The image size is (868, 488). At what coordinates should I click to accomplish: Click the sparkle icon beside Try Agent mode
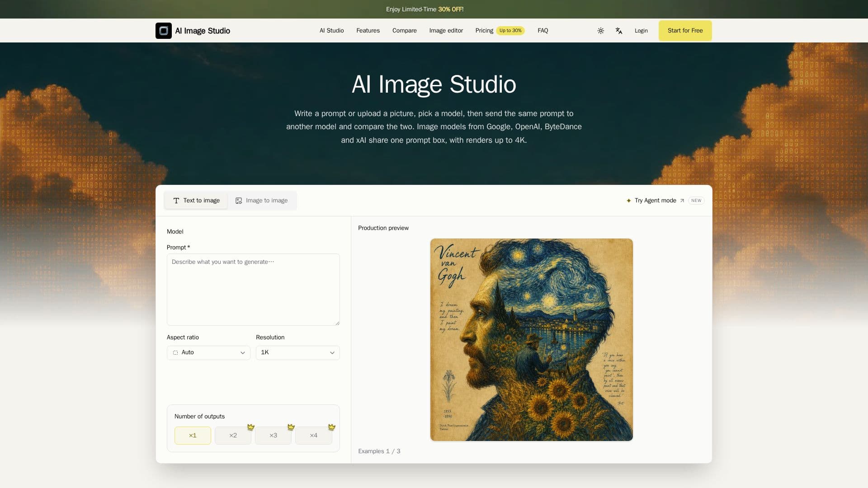pyautogui.click(x=628, y=201)
